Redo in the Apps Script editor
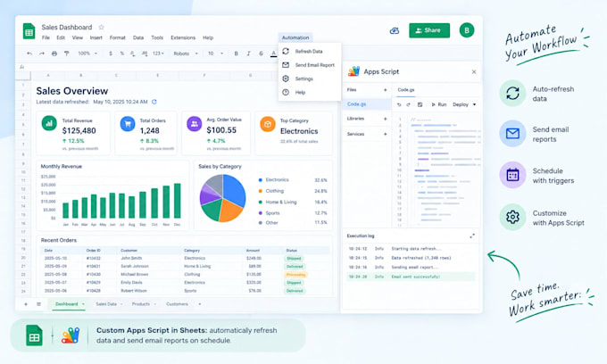 click(409, 104)
